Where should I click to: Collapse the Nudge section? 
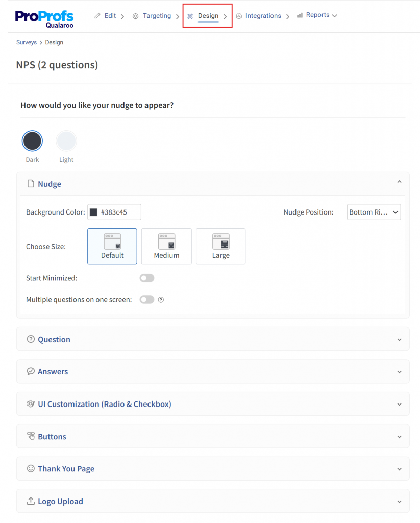pyautogui.click(x=400, y=182)
